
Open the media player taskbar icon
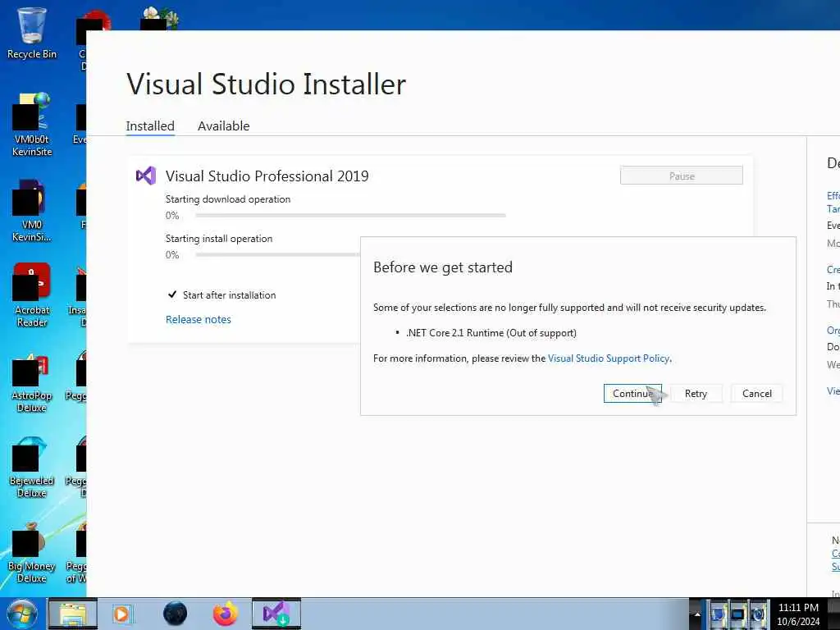(121, 614)
